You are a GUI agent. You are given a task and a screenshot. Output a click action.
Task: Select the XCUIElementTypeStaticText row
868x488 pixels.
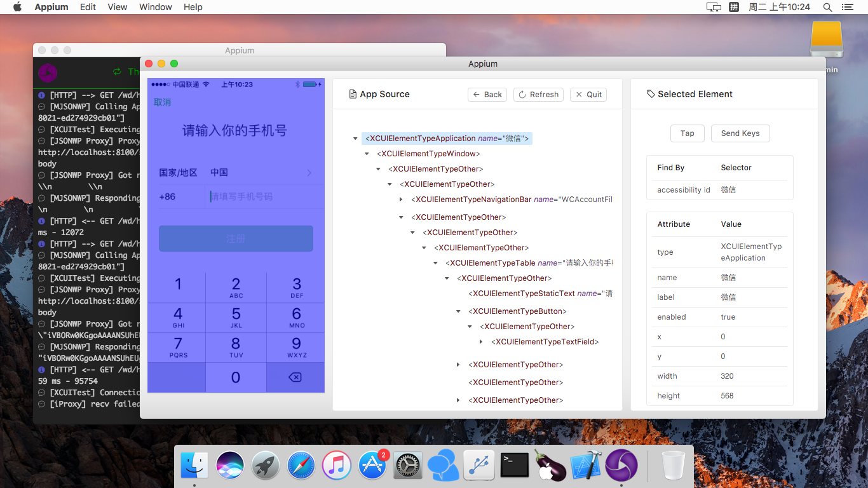[x=541, y=294]
